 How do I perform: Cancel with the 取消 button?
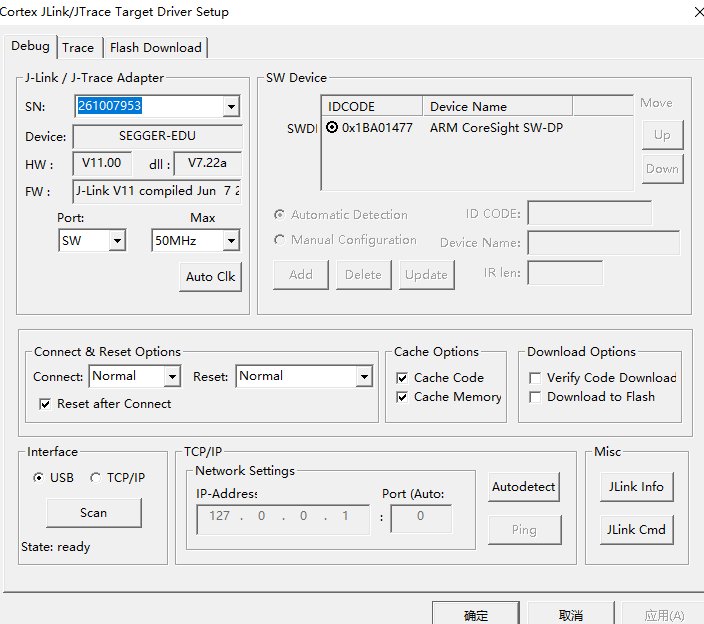click(x=571, y=614)
